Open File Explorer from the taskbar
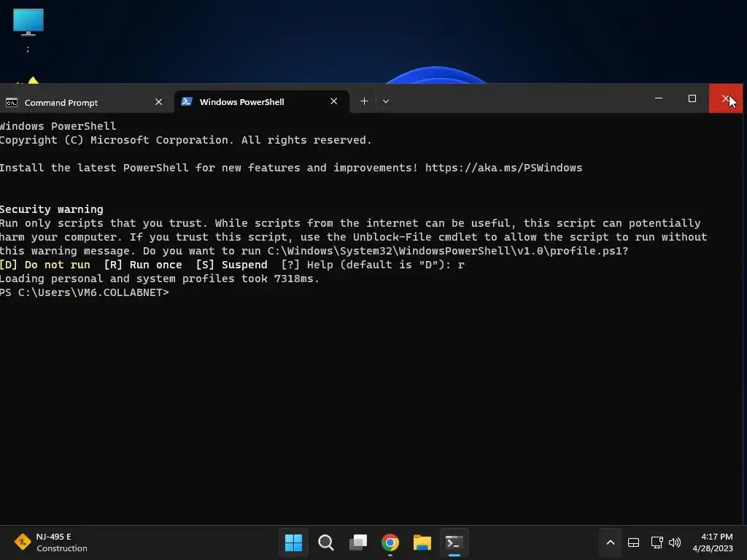 422,542
